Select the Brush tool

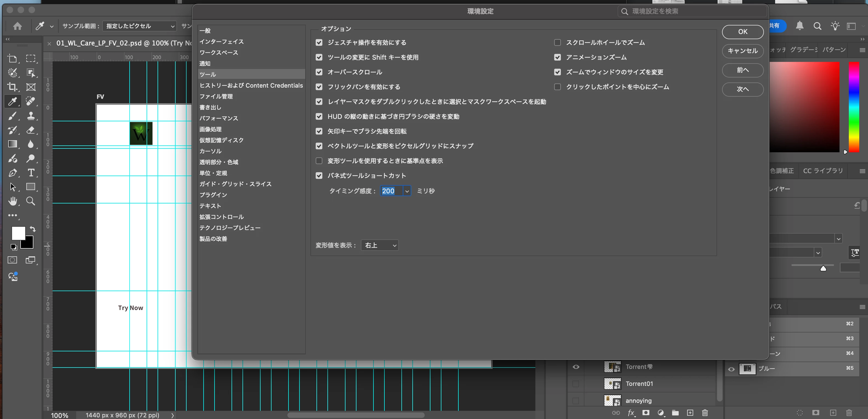click(x=13, y=116)
